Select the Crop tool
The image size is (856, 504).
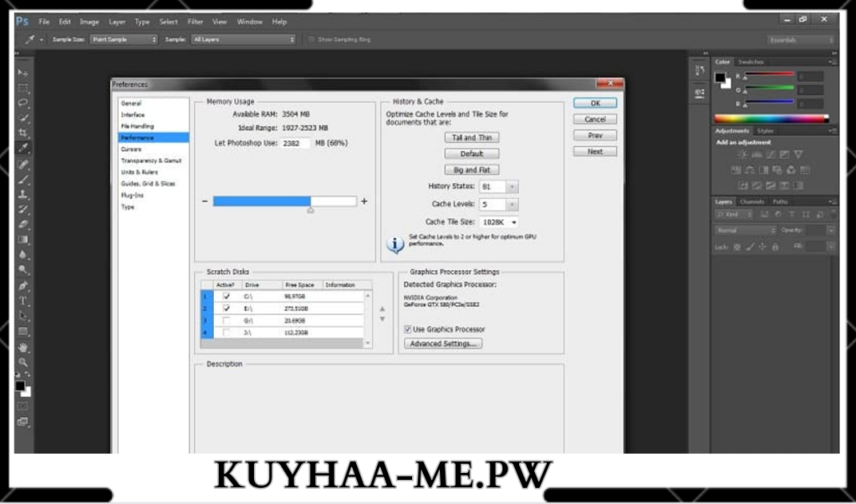point(23,133)
